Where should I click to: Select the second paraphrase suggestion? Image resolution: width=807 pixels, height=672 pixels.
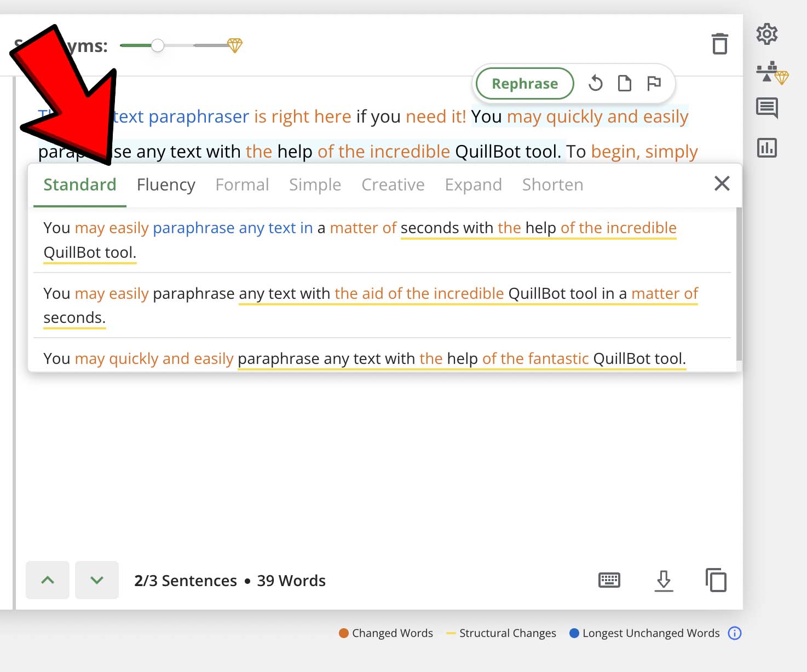[370, 305]
